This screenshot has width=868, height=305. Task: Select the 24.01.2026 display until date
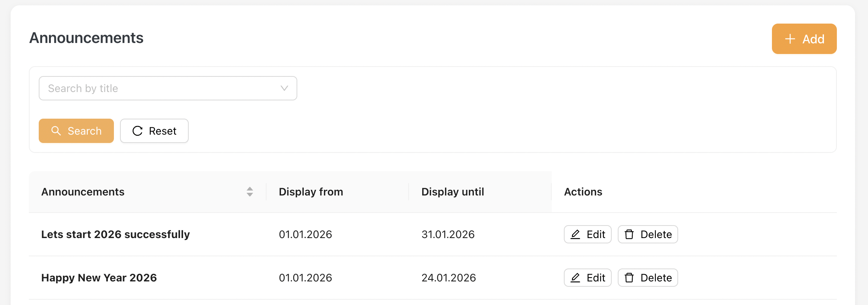coord(448,278)
